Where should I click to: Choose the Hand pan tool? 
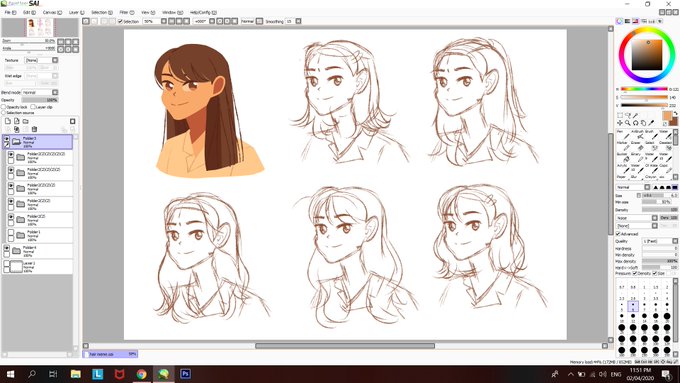pyautogui.click(x=643, y=123)
